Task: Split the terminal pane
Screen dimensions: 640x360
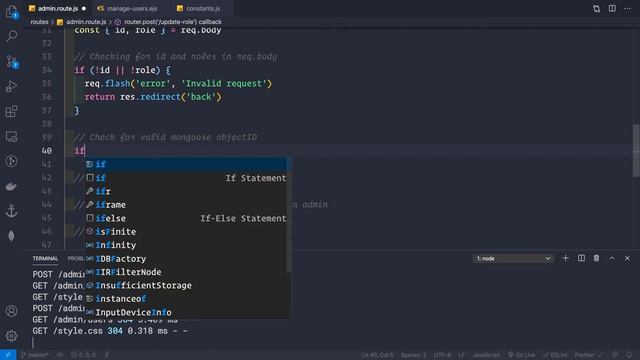Action: (581, 258)
